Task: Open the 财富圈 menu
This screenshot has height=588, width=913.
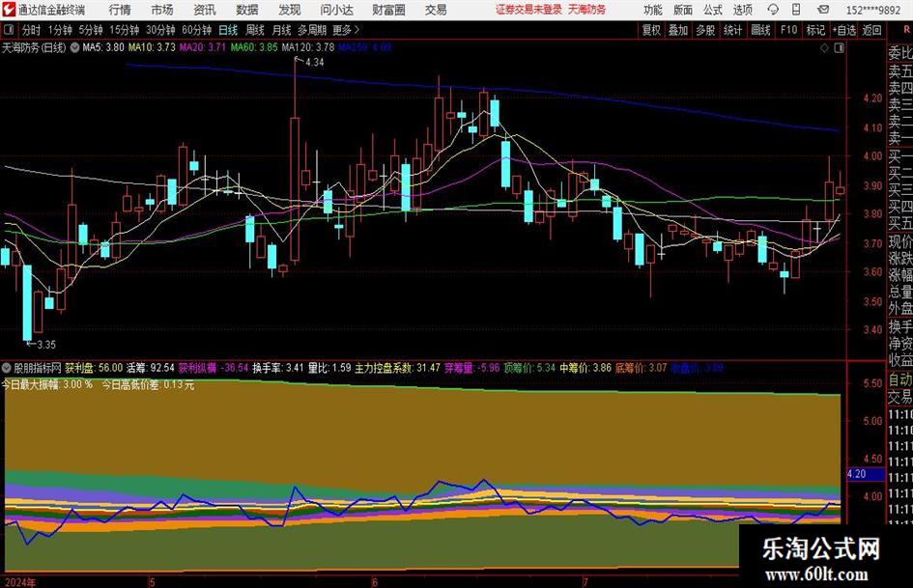Action: (x=388, y=10)
